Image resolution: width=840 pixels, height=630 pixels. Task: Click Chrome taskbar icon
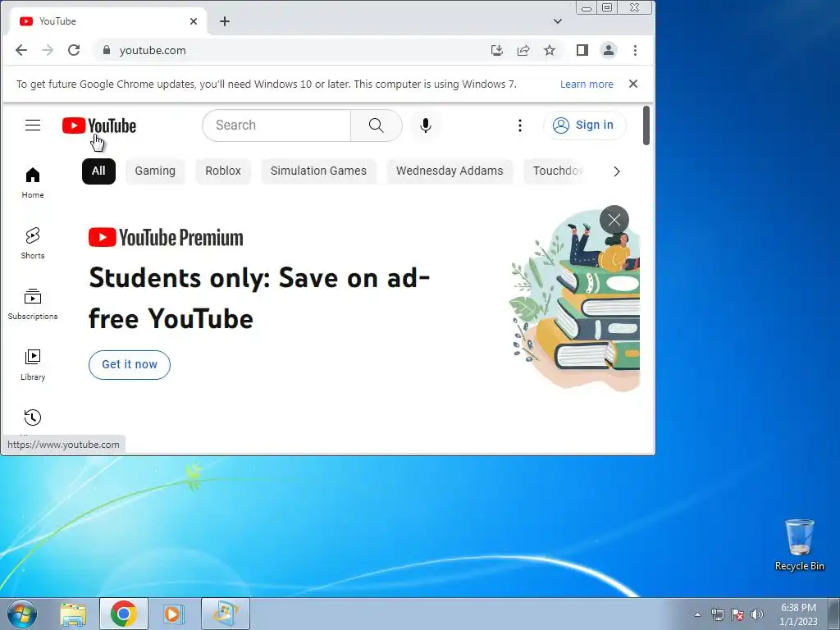pos(124,614)
